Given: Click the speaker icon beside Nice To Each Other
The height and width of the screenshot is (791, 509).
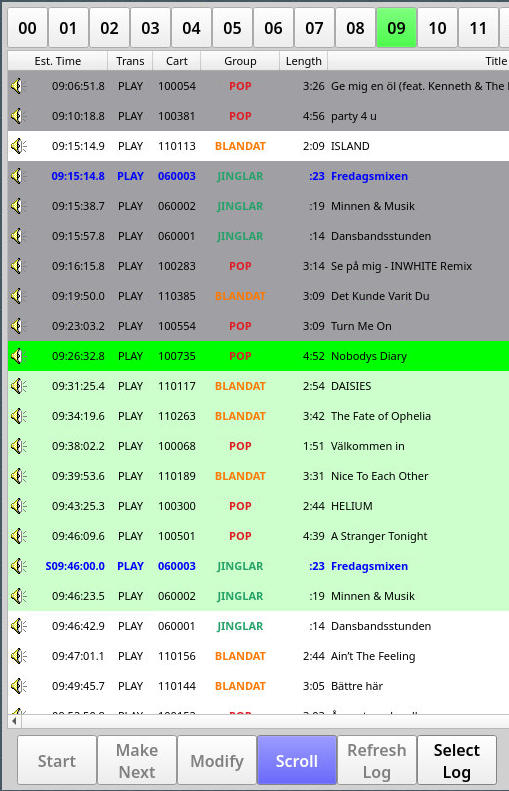Looking at the screenshot, I should click(x=19, y=476).
